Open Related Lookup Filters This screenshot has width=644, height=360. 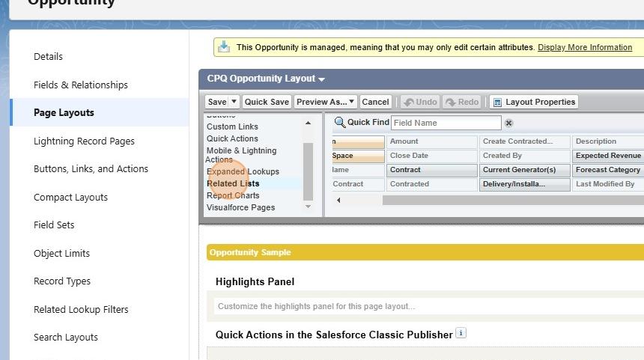pos(81,310)
